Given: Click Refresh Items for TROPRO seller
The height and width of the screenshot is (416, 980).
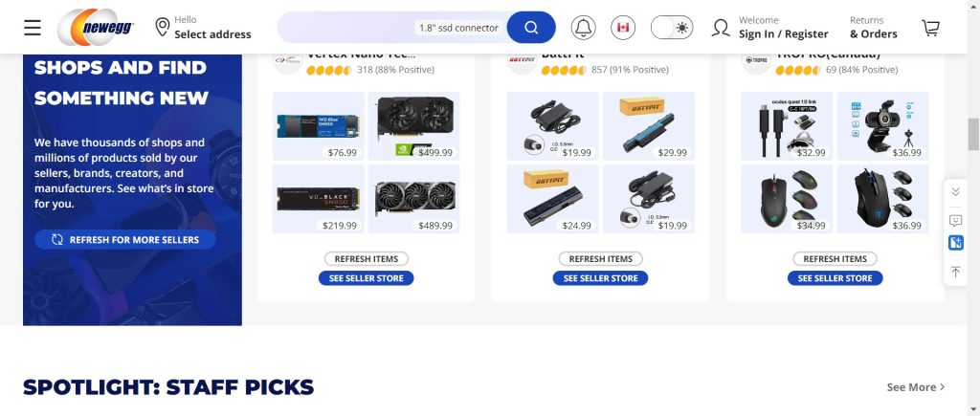Looking at the screenshot, I should pos(835,258).
